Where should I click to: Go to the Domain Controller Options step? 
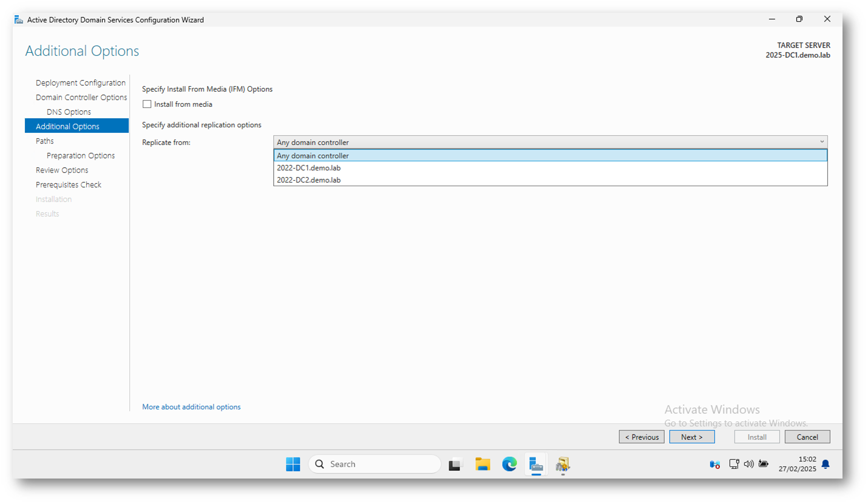(81, 98)
